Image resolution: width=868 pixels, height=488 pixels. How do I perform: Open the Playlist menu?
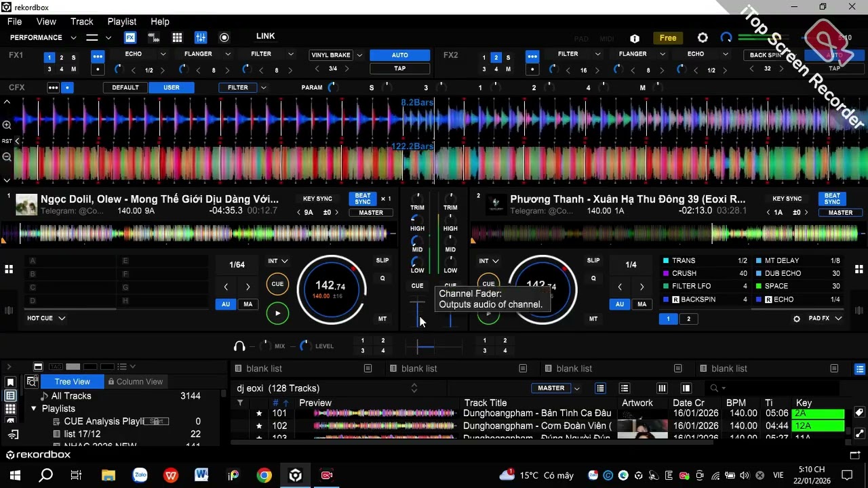pos(122,22)
